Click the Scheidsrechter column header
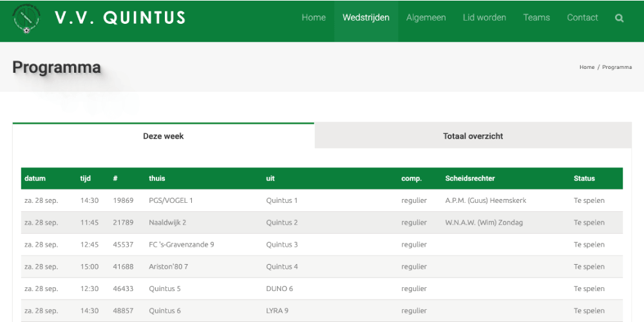 pyautogui.click(x=470, y=178)
